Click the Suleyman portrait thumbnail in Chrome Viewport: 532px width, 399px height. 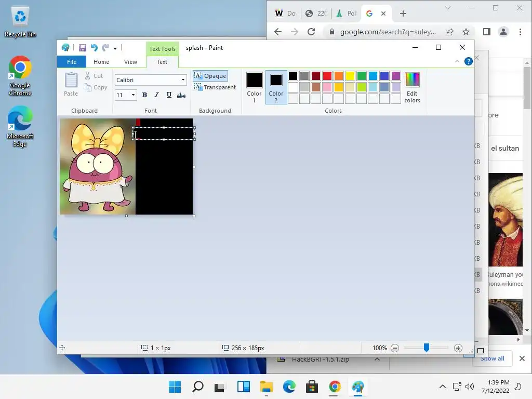click(x=505, y=220)
